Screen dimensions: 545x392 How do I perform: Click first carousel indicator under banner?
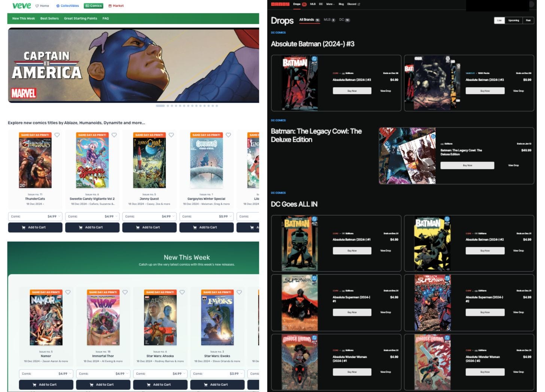[x=160, y=106]
